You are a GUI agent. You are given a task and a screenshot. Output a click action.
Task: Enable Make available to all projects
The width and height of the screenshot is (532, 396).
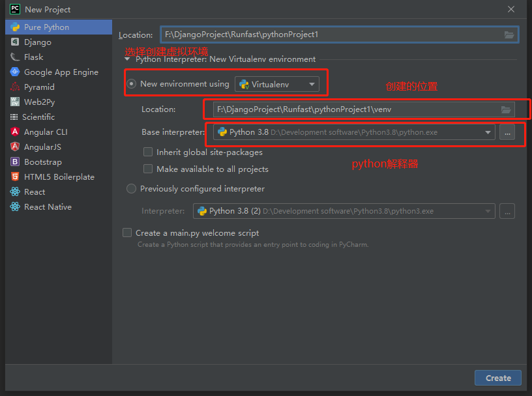[148, 169]
